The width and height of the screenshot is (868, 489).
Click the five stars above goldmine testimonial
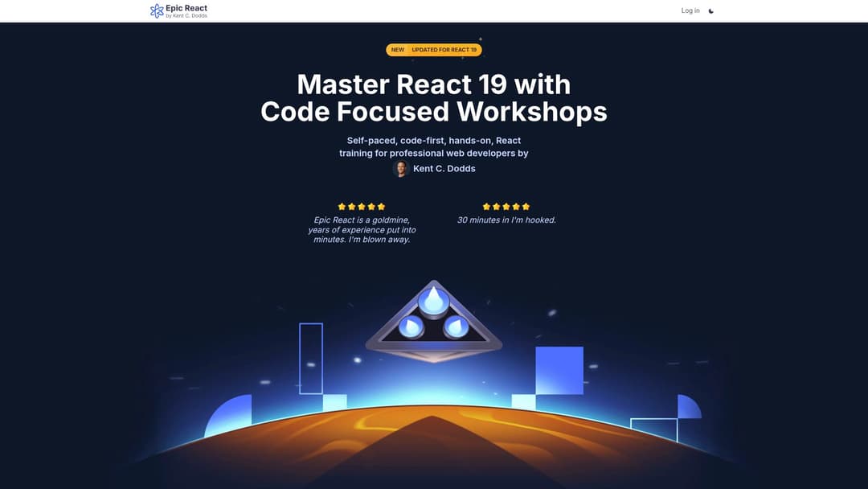click(362, 207)
